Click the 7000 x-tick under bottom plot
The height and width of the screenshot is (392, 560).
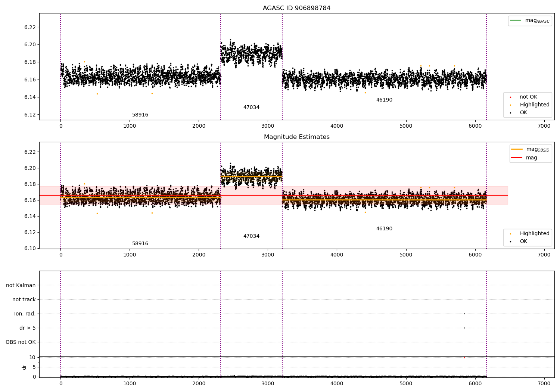click(x=544, y=383)
